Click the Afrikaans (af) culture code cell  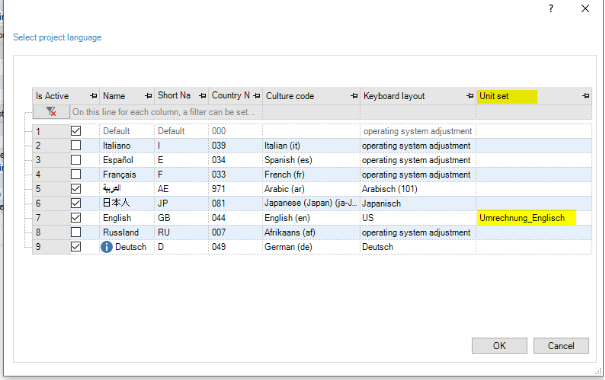(311, 233)
